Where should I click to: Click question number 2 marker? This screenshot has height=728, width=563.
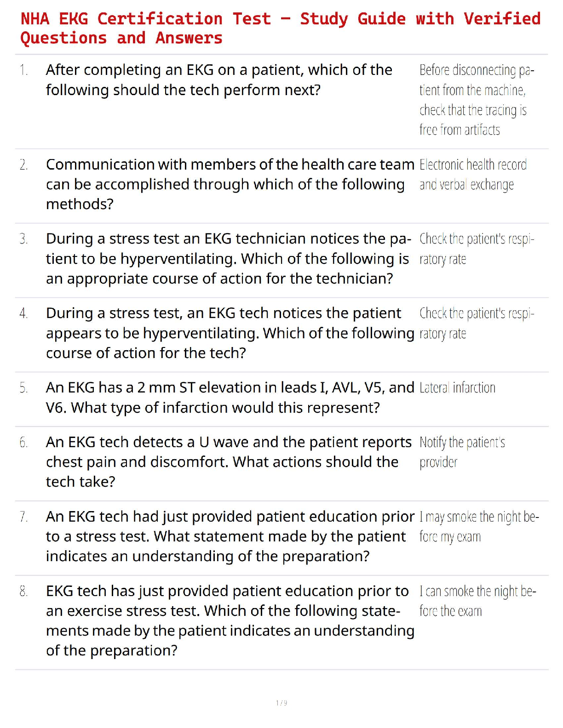(x=24, y=165)
